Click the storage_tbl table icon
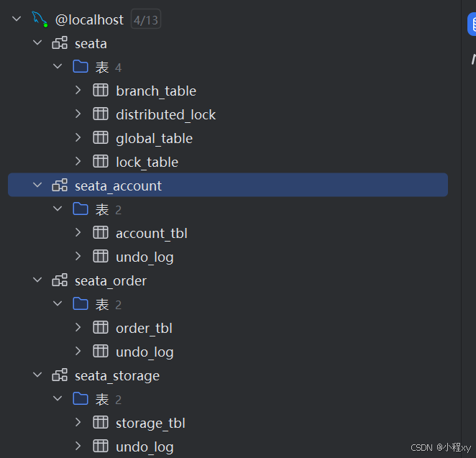 click(x=101, y=423)
